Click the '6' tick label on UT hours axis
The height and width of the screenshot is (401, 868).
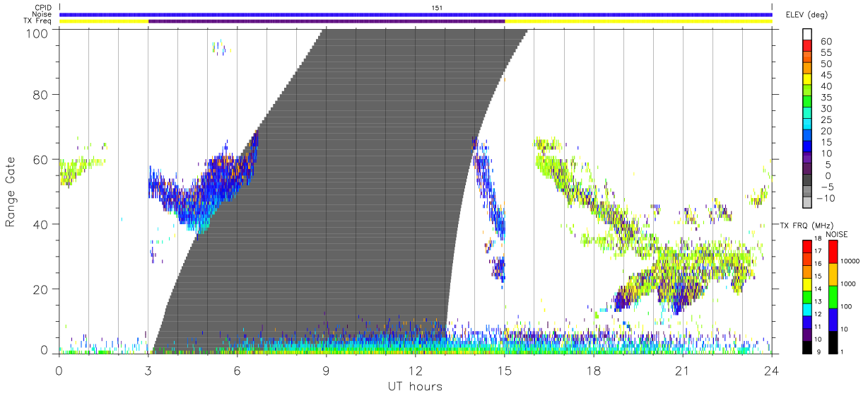pyautogui.click(x=237, y=371)
